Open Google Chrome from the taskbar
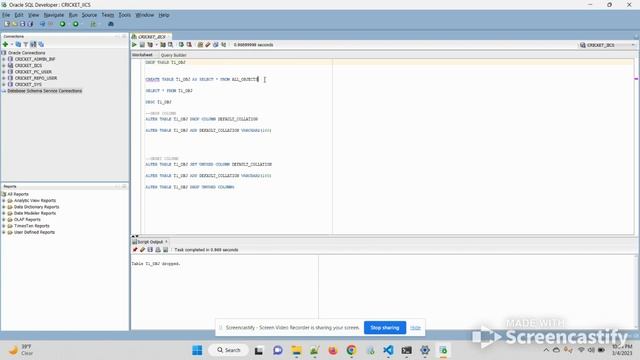The image size is (640, 360). [351, 350]
